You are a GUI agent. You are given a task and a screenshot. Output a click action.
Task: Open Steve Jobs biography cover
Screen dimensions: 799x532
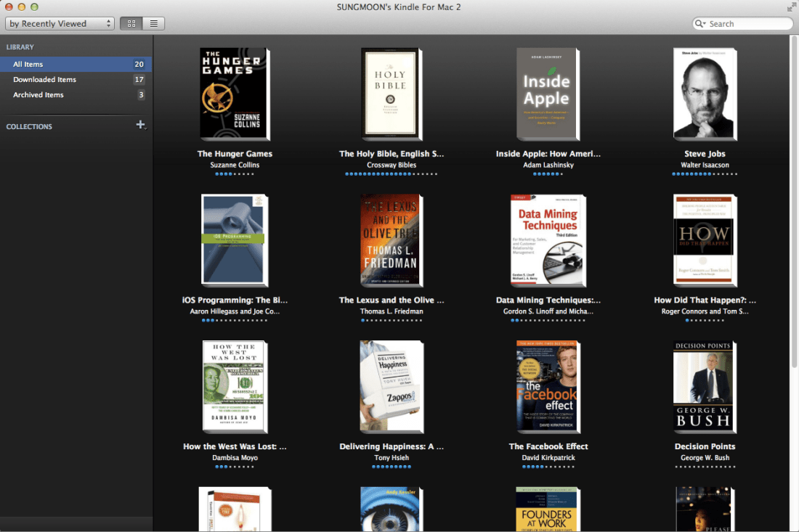pyautogui.click(x=705, y=94)
